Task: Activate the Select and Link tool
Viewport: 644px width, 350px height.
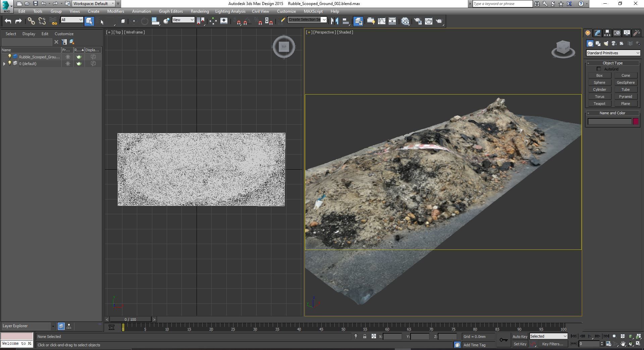Action: click(31, 21)
